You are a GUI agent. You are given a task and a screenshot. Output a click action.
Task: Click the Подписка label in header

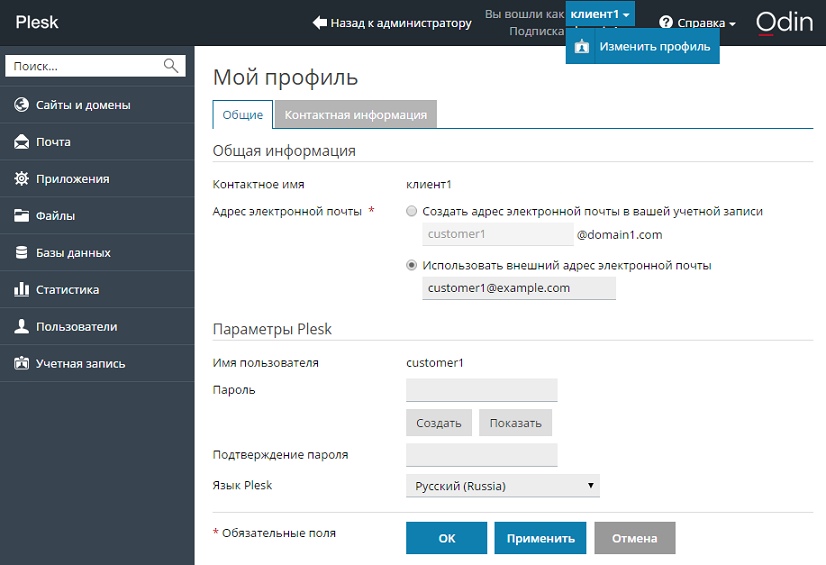pos(536,31)
